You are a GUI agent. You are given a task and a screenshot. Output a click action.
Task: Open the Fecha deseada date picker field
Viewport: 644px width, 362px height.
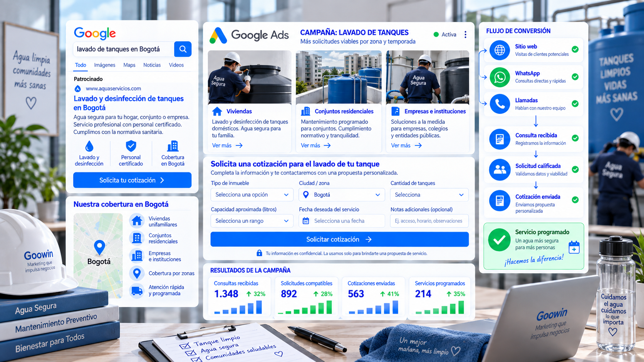[x=341, y=221]
